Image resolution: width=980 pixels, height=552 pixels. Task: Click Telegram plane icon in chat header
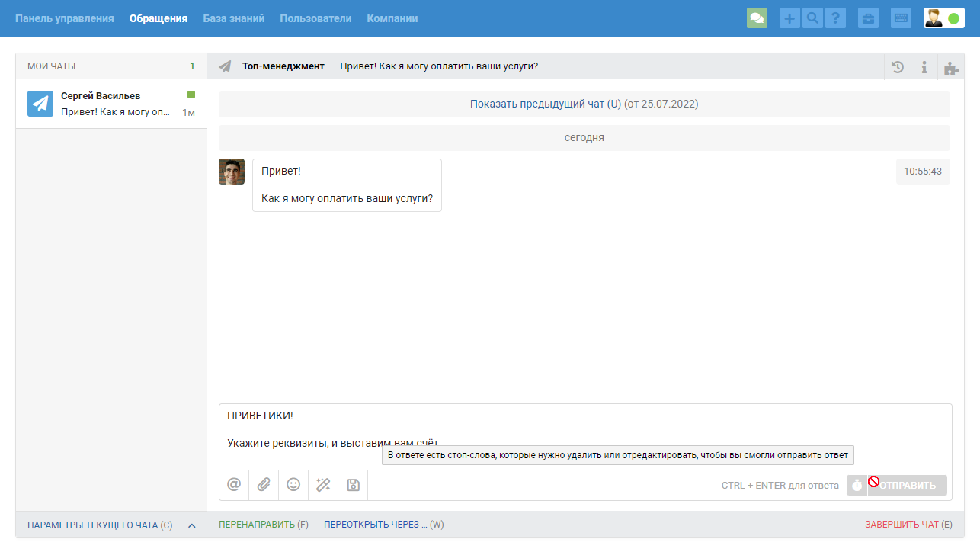click(x=225, y=66)
